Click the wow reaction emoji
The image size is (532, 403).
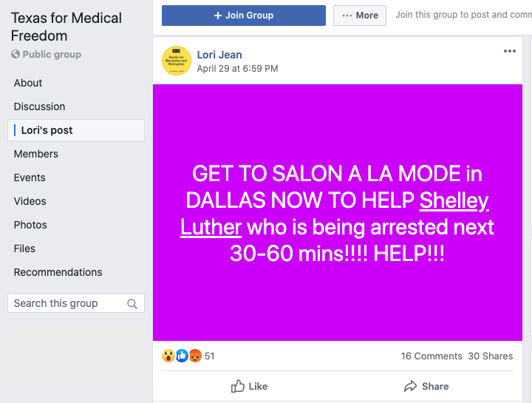[168, 356]
